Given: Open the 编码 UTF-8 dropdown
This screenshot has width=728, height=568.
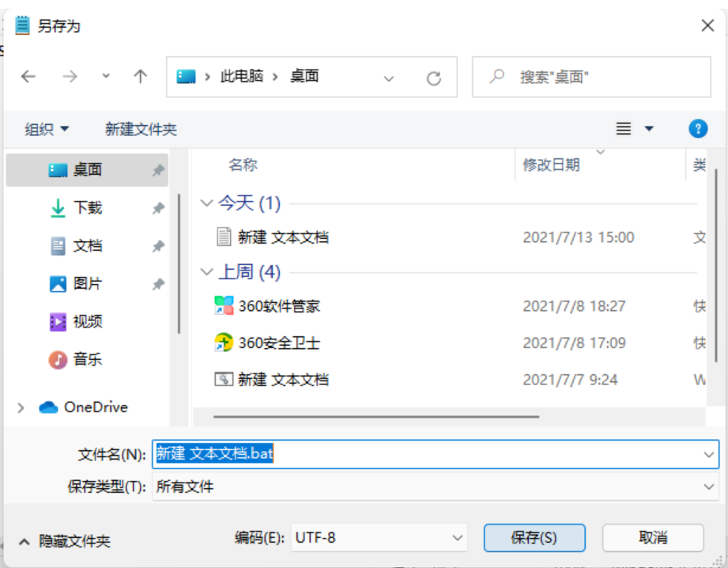Looking at the screenshot, I should [379, 538].
